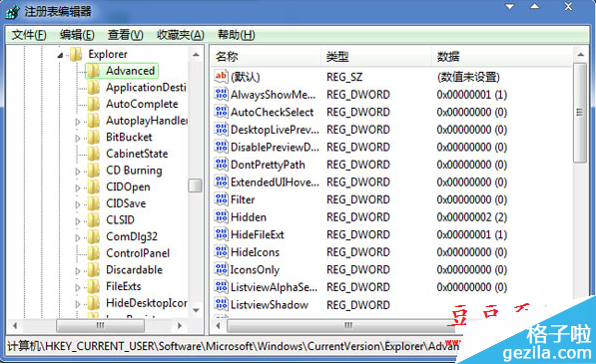Screen dimensions: 596x364
Task: Select the FileExts tree item label
Action: tap(124, 286)
